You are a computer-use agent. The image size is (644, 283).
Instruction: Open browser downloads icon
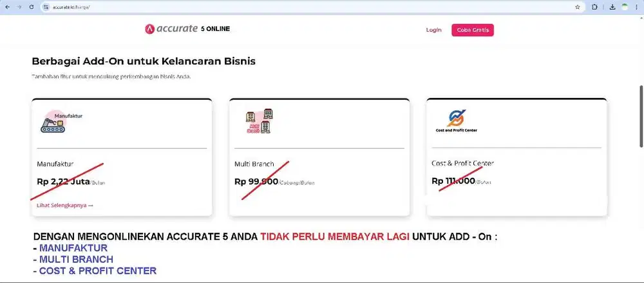coord(612,7)
